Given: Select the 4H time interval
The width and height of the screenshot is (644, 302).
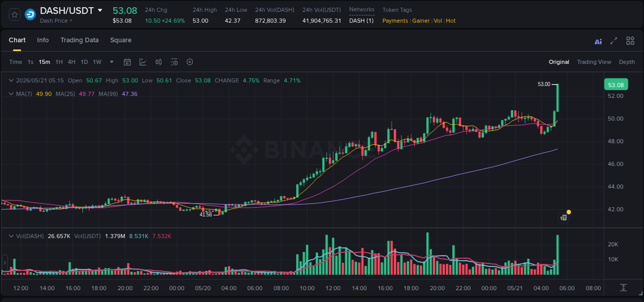Looking at the screenshot, I should [x=72, y=62].
